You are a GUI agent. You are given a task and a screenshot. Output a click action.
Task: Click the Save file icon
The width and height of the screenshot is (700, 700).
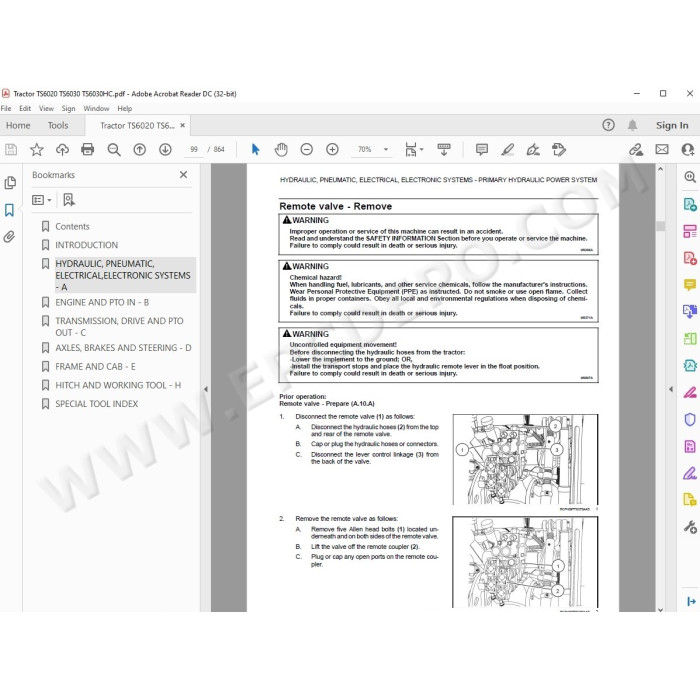coord(11,149)
